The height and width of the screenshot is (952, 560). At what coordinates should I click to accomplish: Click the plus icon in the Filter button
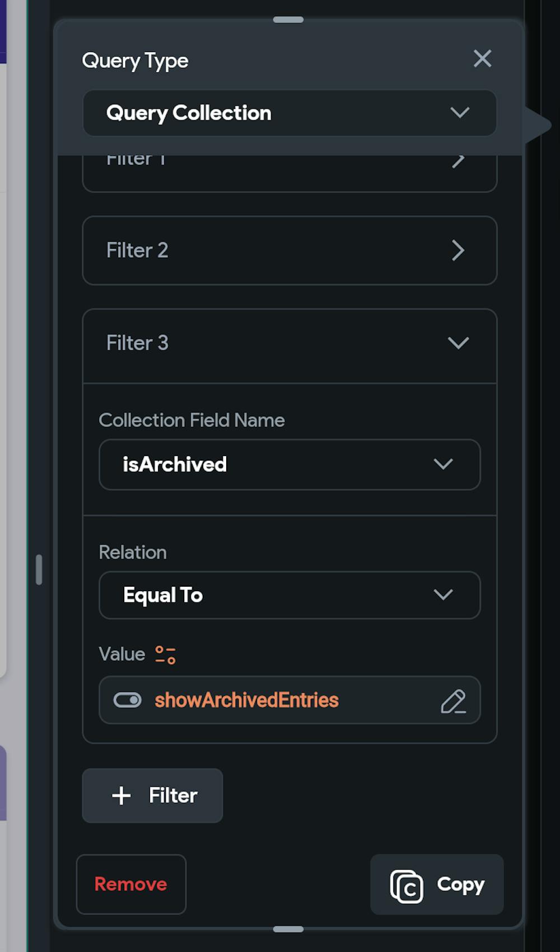coord(121,796)
